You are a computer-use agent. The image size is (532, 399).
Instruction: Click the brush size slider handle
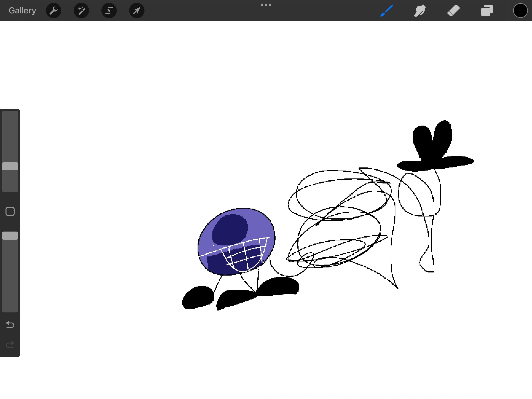click(10, 166)
